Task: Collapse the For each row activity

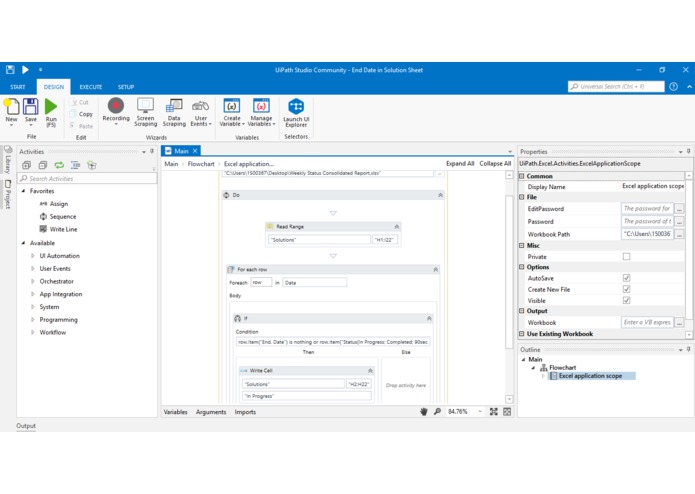Action: pyautogui.click(x=435, y=269)
